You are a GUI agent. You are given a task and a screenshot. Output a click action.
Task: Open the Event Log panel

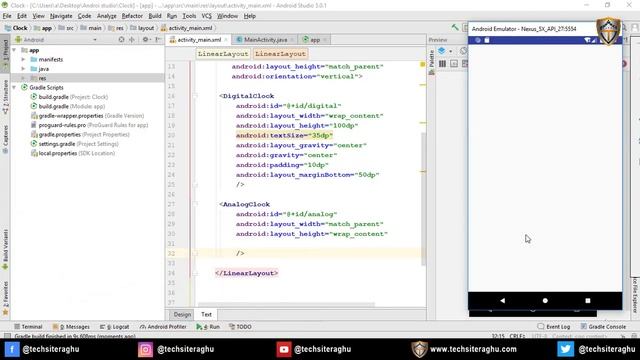coord(554,327)
